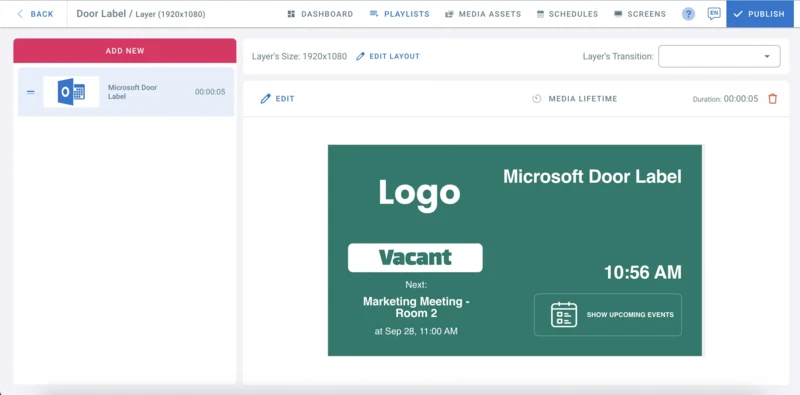Click the calendar icon in Show Upcoming Events
The image size is (800, 395).
(564, 315)
